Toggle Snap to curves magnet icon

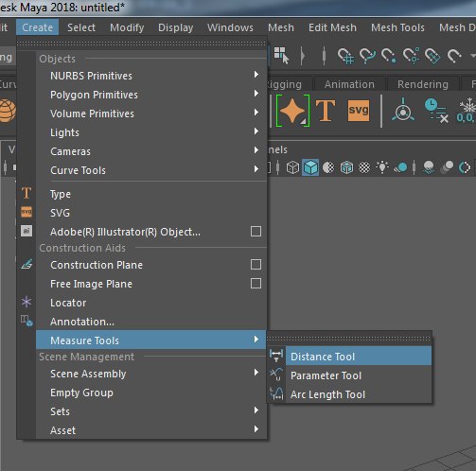[x=367, y=56]
